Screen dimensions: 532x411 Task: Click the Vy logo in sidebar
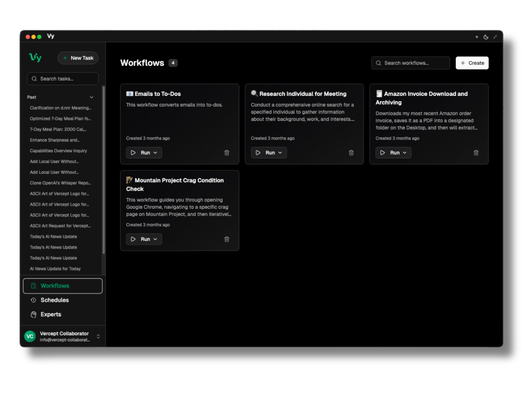pyautogui.click(x=35, y=57)
